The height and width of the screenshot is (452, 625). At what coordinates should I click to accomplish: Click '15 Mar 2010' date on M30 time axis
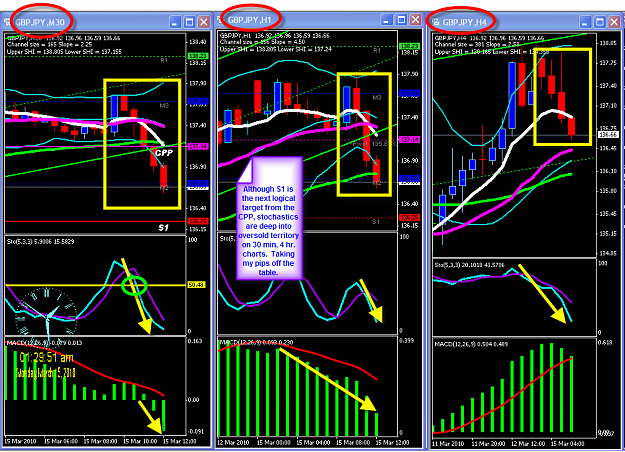point(21,442)
